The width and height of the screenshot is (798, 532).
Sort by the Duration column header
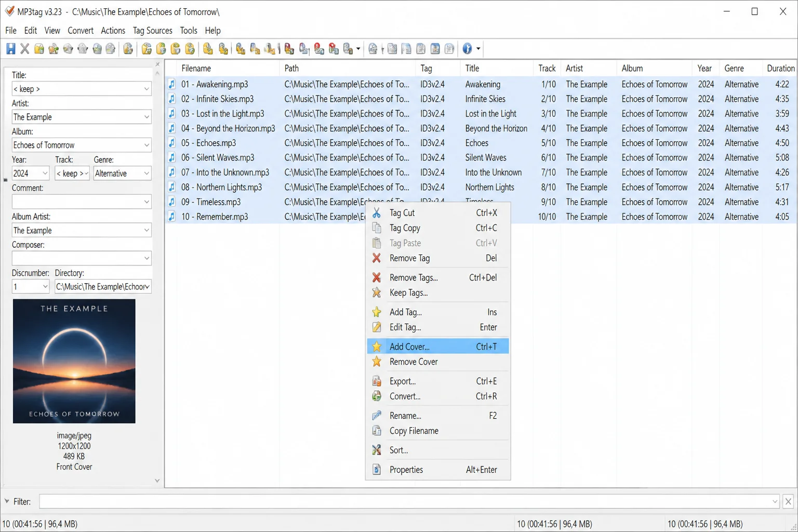[781, 68]
